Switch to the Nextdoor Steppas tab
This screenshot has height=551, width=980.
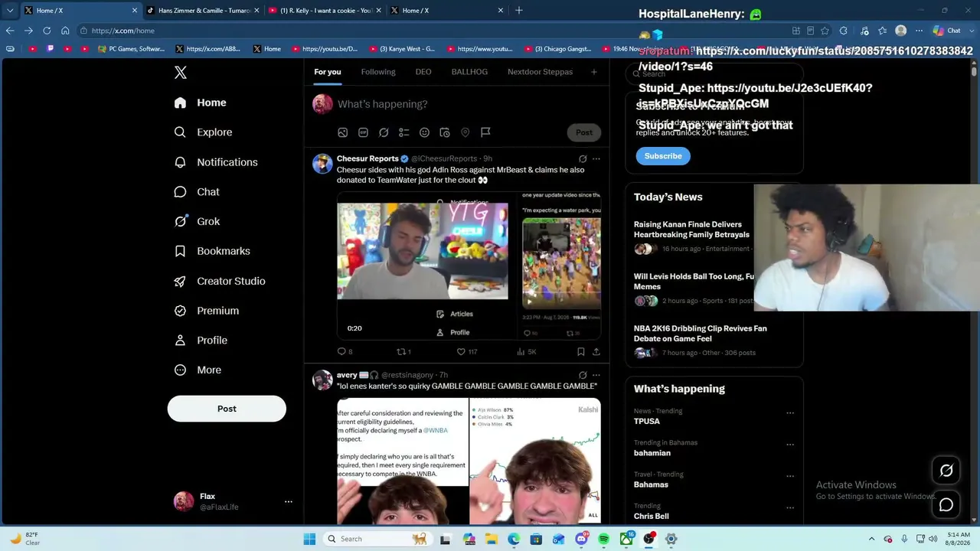(x=540, y=72)
